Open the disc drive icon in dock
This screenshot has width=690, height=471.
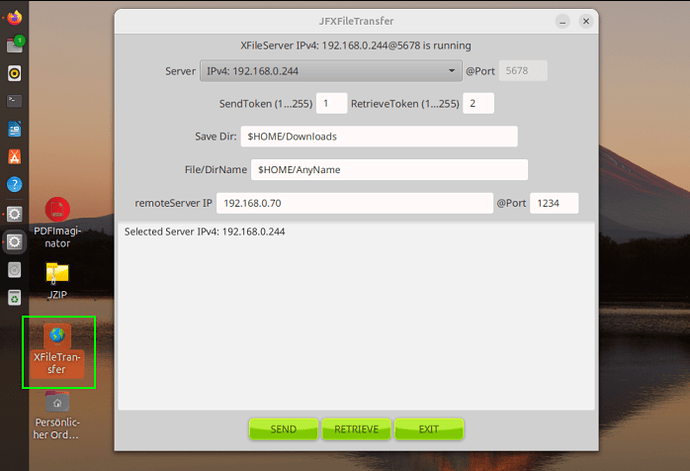click(15, 270)
